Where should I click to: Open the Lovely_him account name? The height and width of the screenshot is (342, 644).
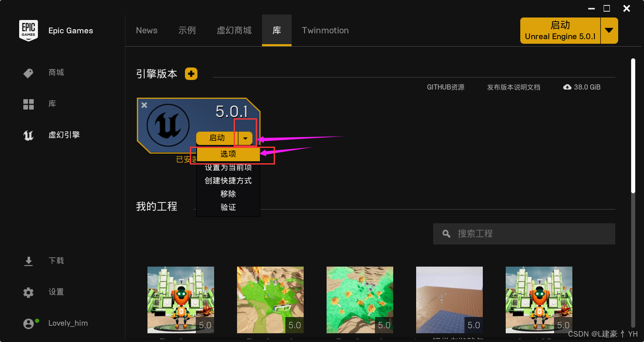68,323
